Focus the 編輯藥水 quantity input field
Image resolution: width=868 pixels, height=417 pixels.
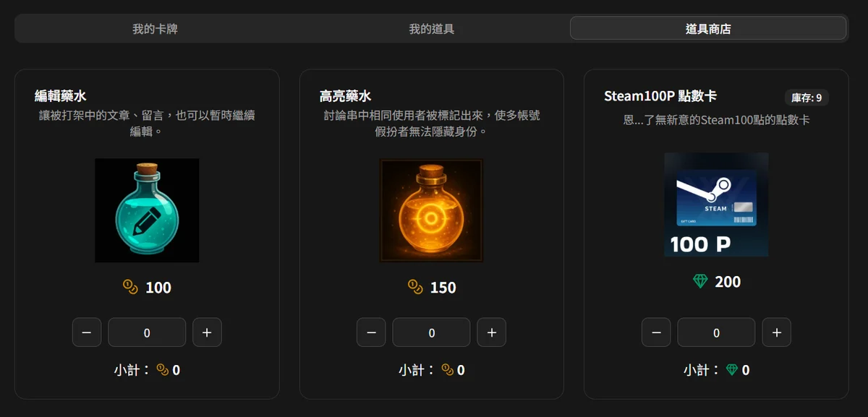coord(147,332)
